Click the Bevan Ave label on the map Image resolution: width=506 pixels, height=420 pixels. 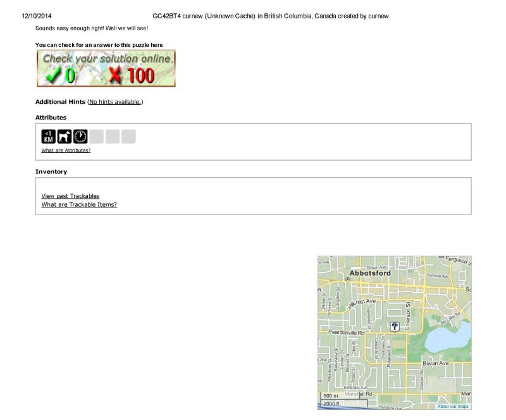[436, 363]
